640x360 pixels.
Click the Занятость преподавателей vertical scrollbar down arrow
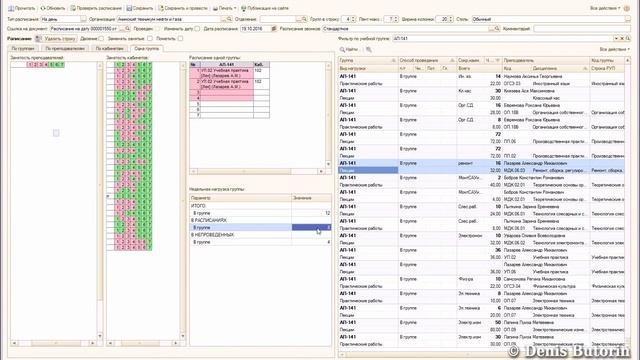(x=100, y=336)
